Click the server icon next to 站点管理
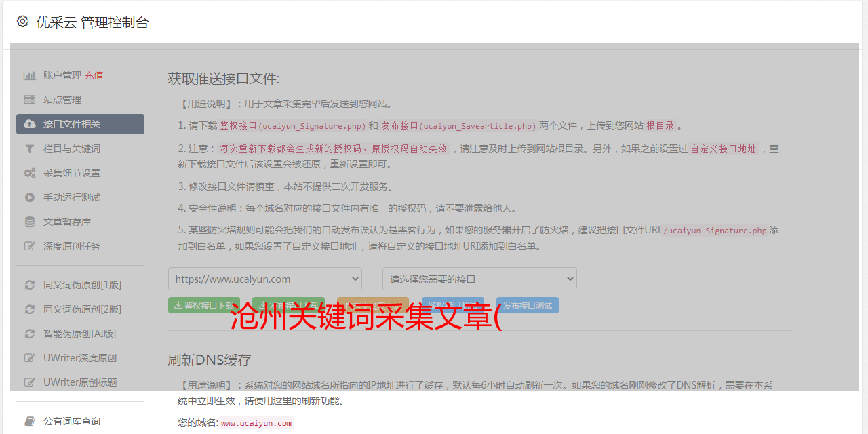 point(30,100)
